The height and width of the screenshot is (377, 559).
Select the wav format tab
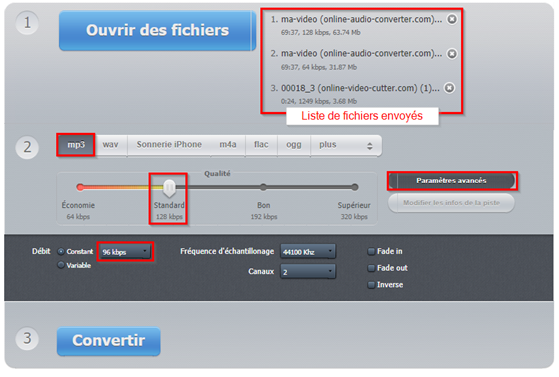tap(111, 145)
